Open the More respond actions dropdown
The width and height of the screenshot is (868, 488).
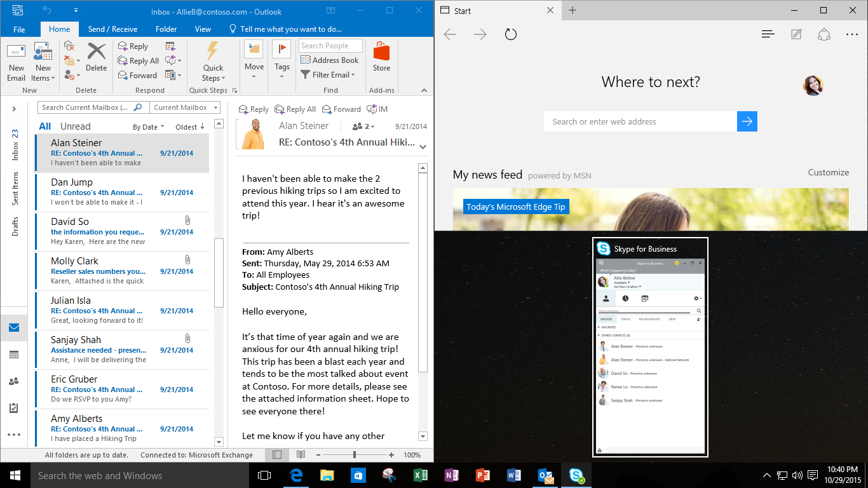click(173, 76)
